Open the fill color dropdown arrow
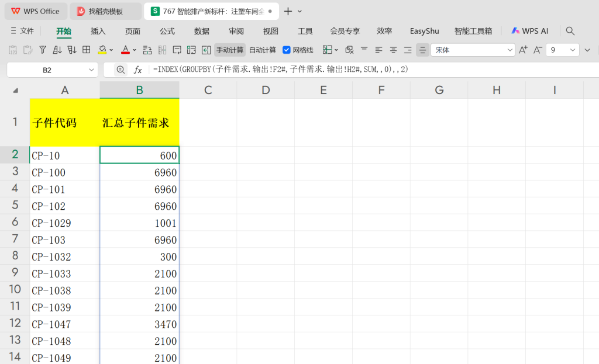This screenshot has height=364, width=599. point(111,50)
